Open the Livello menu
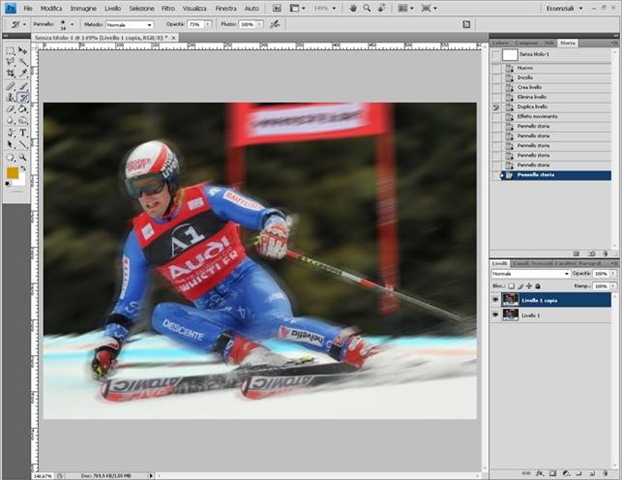622x480 pixels. (113, 8)
